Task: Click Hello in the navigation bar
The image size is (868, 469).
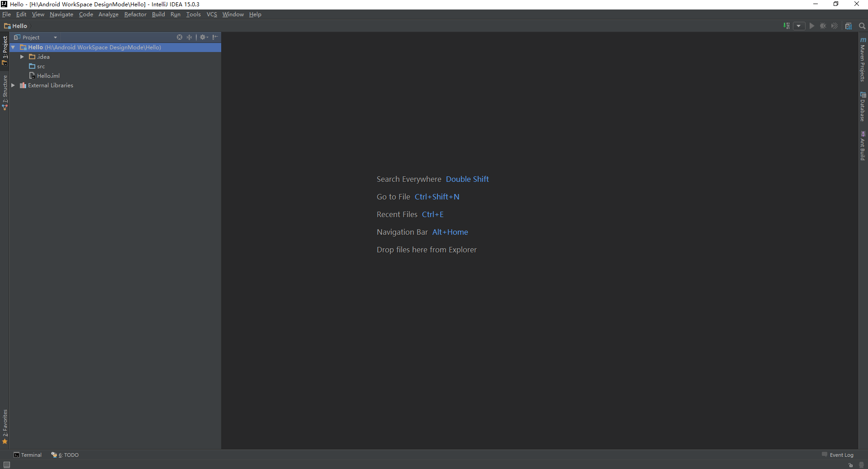Action: [16, 26]
